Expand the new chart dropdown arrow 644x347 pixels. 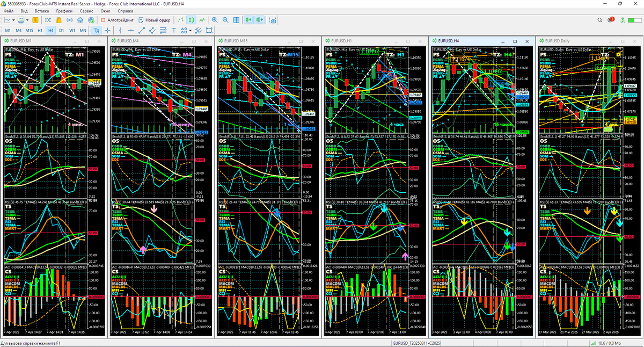[x=13, y=20]
